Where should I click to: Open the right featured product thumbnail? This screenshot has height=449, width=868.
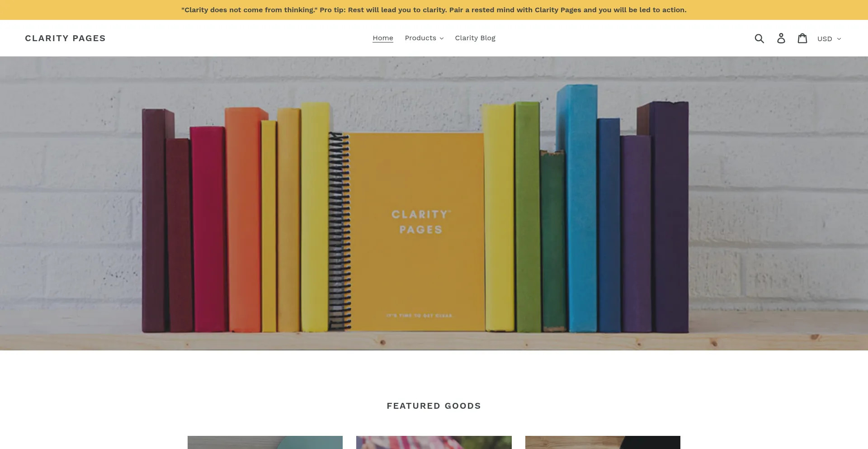[x=603, y=442]
